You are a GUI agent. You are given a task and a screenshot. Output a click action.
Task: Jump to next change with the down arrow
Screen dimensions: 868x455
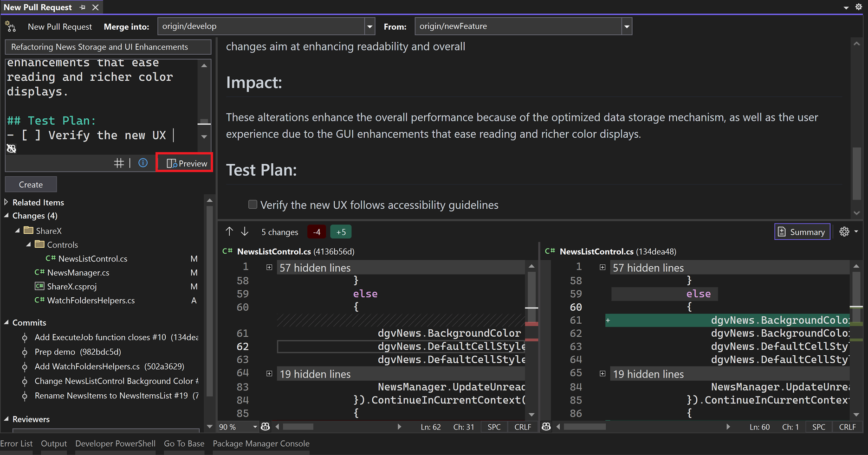click(x=245, y=231)
